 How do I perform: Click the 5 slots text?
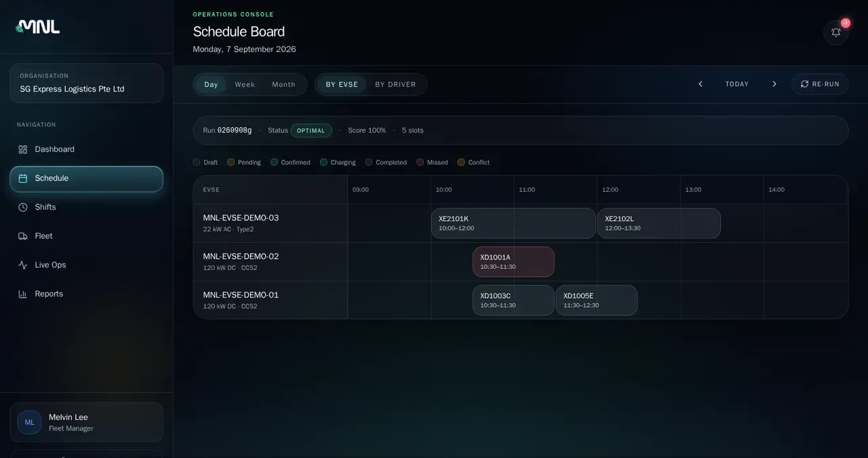[413, 130]
